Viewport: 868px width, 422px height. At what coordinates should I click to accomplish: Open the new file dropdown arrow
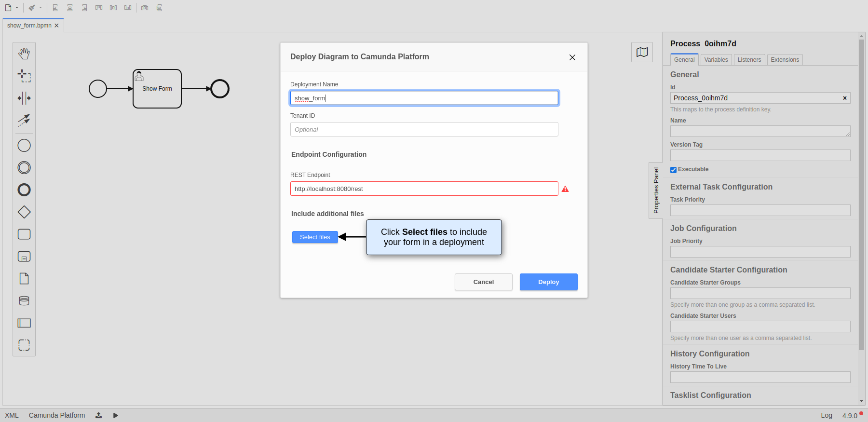(x=17, y=8)
